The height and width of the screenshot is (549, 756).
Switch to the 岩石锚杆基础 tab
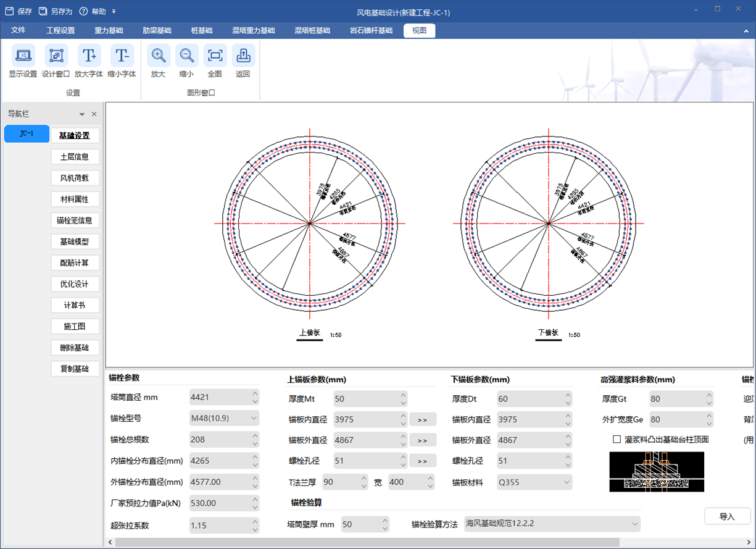[x=371, y=30]
